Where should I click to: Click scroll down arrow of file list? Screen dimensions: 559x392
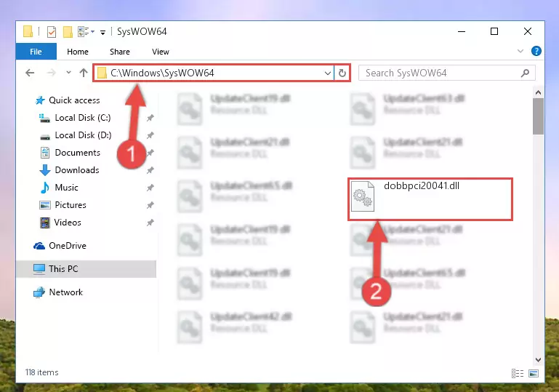click(539, 360)
